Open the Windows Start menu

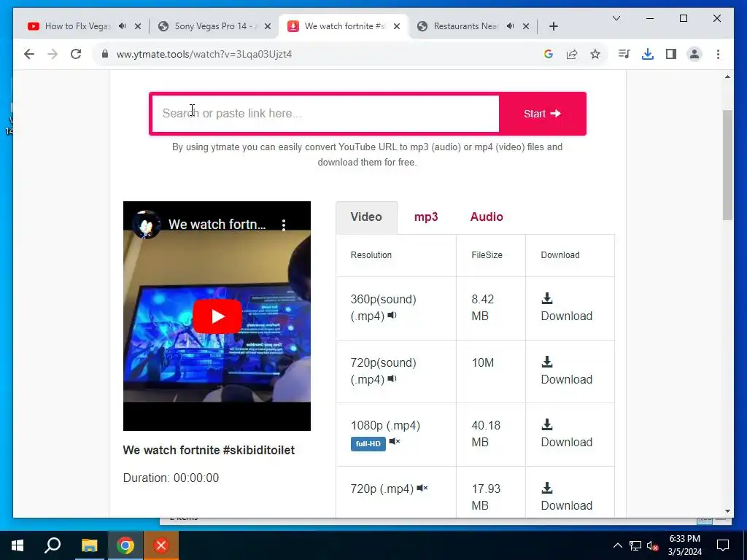pyautogui.click(x=18, y=545)
